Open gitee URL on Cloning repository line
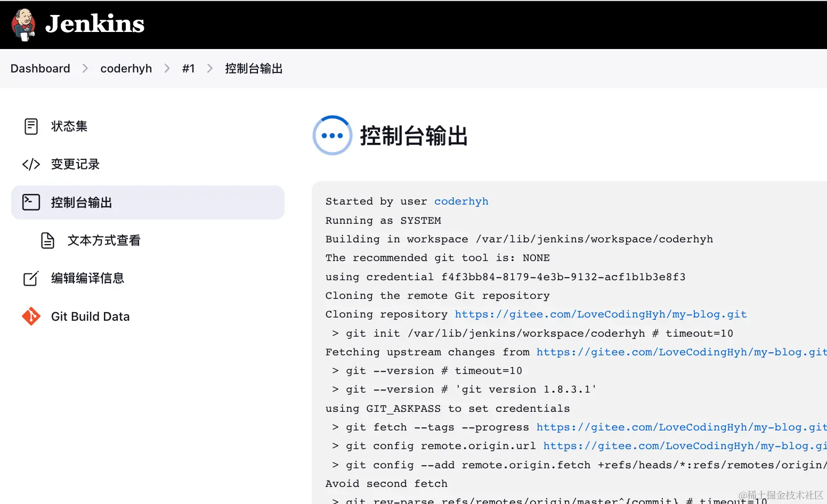Viewport: 827px width, 504px height. tap(601, 314)
